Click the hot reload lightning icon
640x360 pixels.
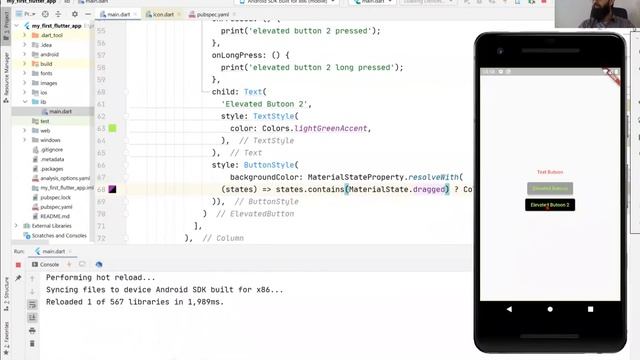click(69, 264)
